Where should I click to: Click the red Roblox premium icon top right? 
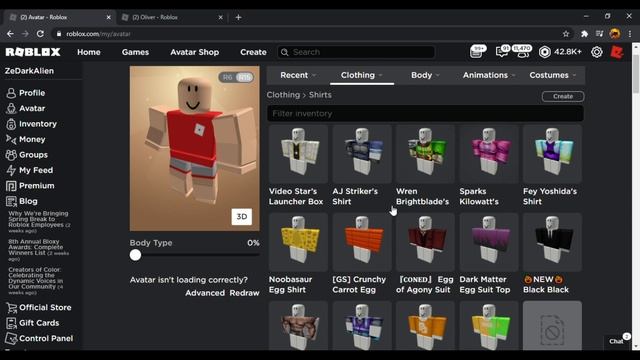click(x=617, y=52)
